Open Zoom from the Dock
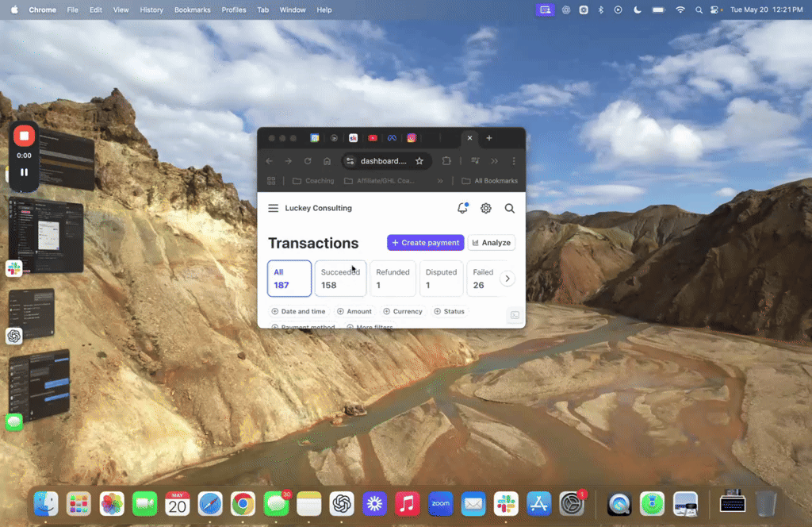The height and width of the screenshot is (527, 812). click(440, 504)
